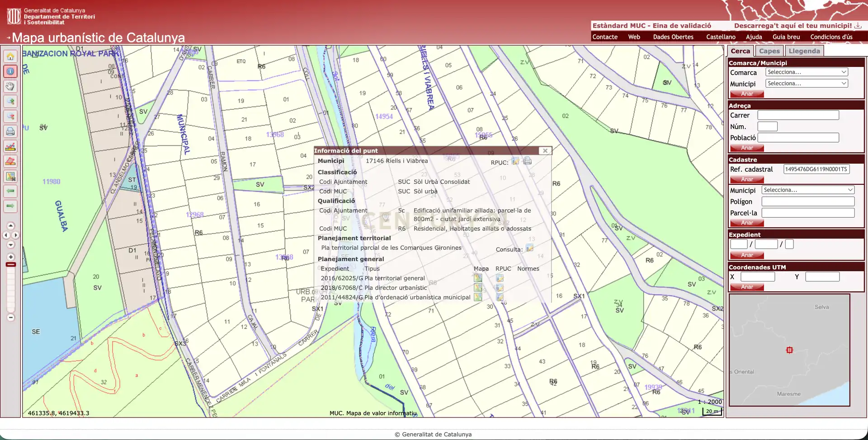Switch to the Capes tab
868x440 pixels.
pyautogui.click(x=769, y=51)
